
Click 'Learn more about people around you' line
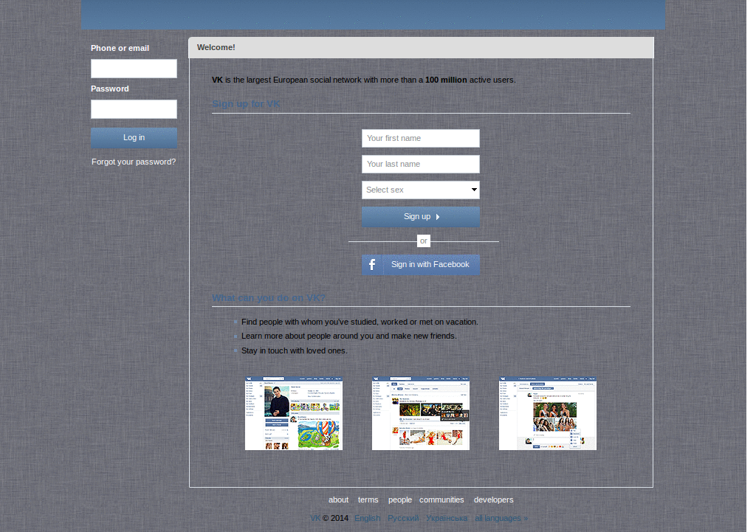click(x=349, y=336)
